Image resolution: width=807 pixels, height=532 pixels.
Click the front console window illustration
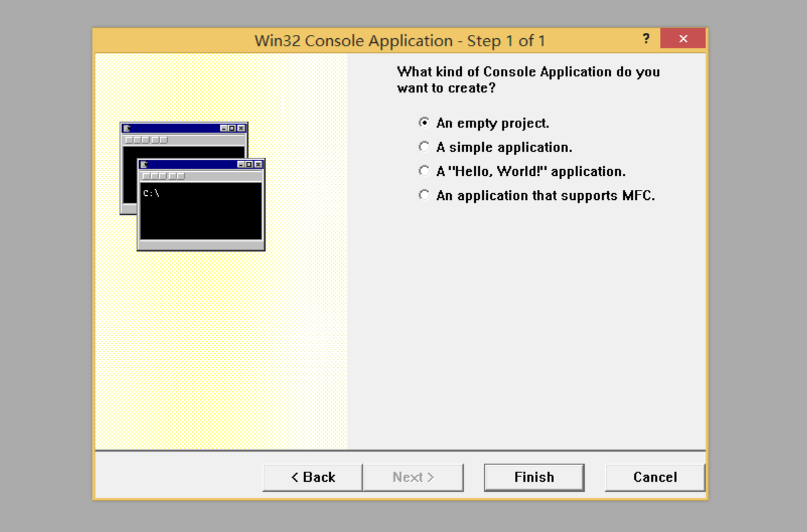[201, 211]
